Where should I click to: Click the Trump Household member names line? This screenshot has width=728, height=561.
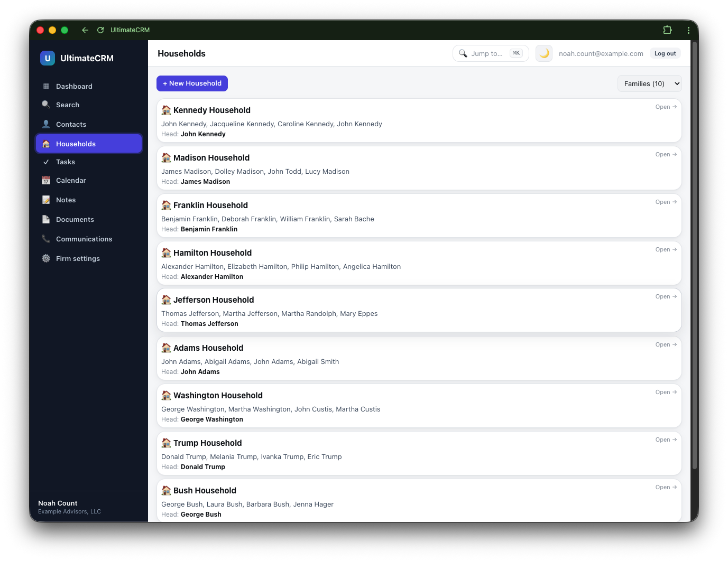pos(252,456)
